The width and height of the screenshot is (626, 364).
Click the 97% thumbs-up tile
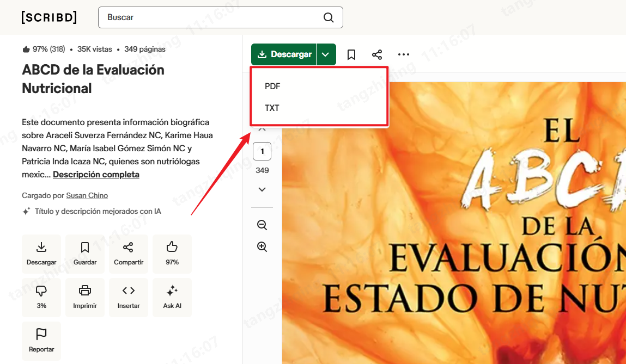pyautogui.click(x=172, y=254)
